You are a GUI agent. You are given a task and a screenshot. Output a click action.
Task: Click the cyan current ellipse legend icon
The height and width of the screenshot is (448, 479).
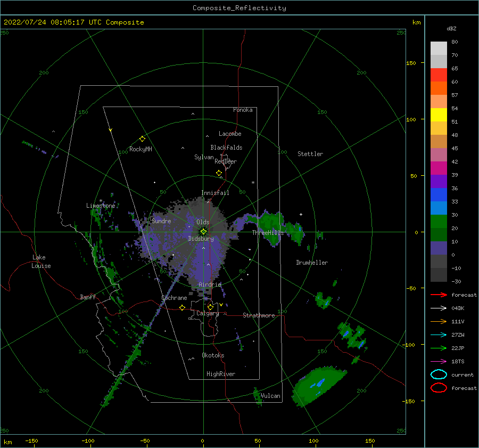pos(439,374)
